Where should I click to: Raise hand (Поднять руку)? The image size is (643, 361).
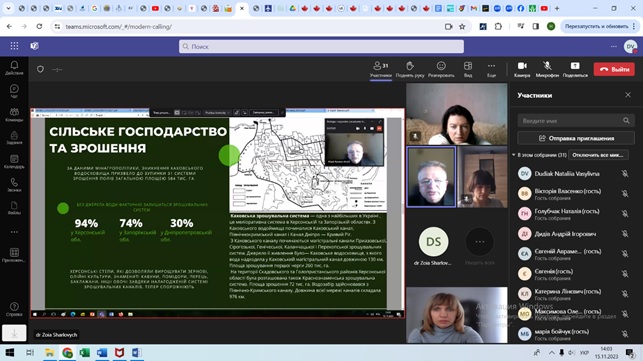[x=410, y=69]
